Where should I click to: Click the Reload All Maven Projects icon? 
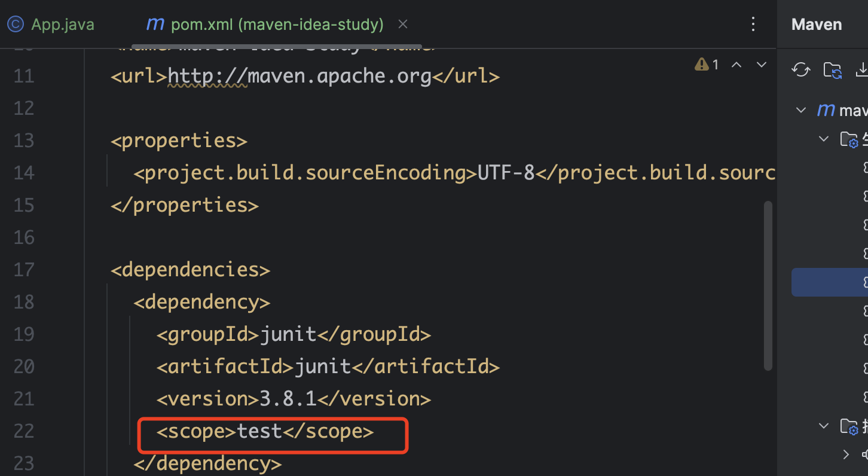pos(800,70)
